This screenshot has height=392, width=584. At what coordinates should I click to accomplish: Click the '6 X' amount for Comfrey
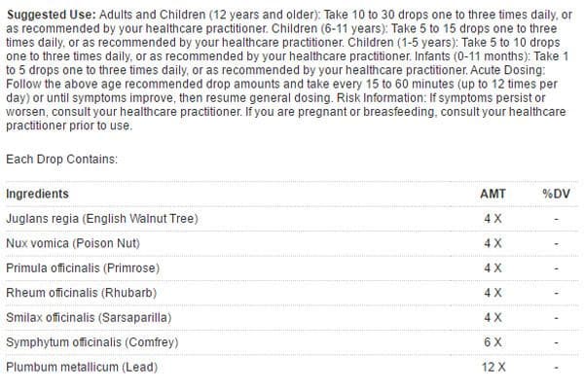pyautogui.click(x=493, y=342)
